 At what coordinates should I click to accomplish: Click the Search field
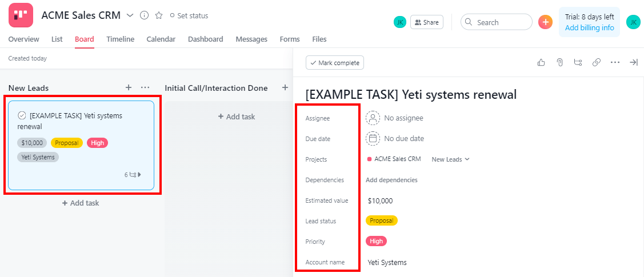coord(496,22)
